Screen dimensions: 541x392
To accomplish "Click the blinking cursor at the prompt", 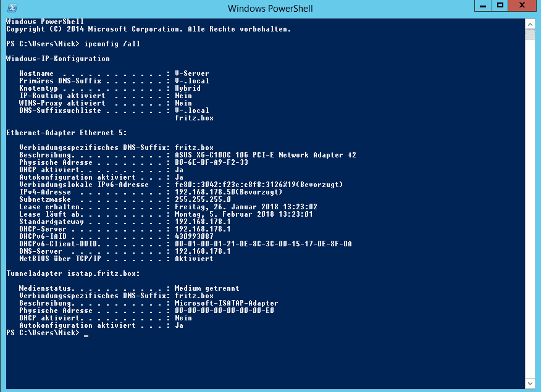I will click(86, 334).
